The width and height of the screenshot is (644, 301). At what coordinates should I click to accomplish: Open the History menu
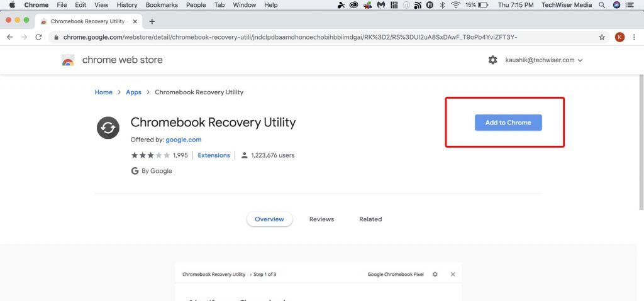coord(127,5)
